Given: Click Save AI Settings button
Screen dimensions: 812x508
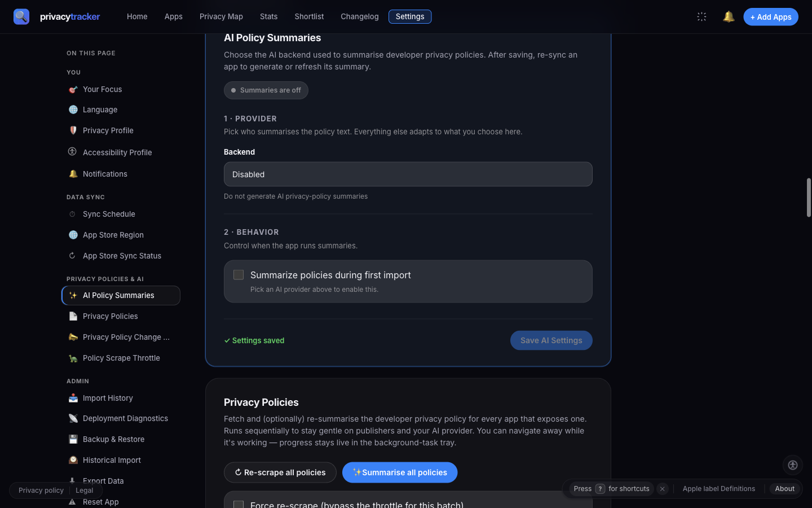Looking at the screenshot, I should click(x=551, y=340).
